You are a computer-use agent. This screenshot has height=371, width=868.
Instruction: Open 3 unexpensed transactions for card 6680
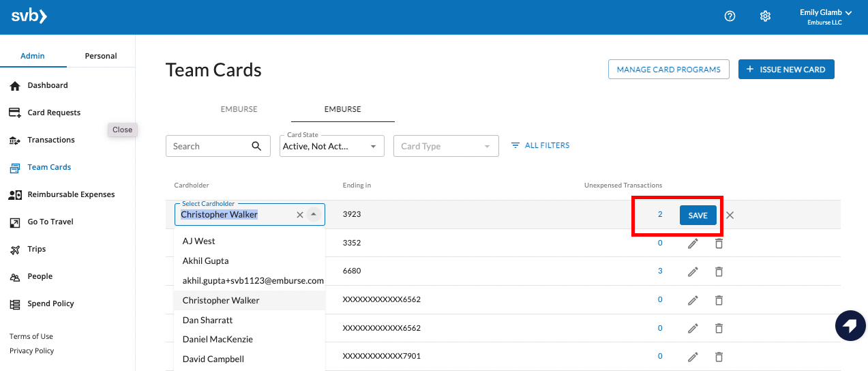(x=660, y=271)
